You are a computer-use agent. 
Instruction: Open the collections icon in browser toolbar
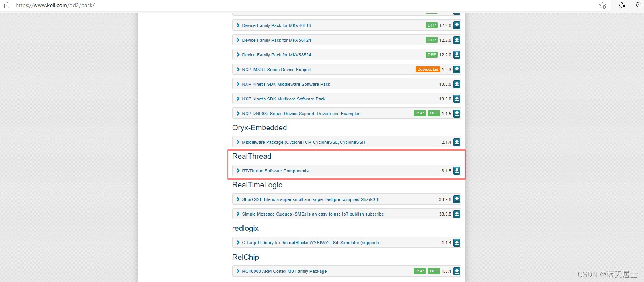[639, 6]
